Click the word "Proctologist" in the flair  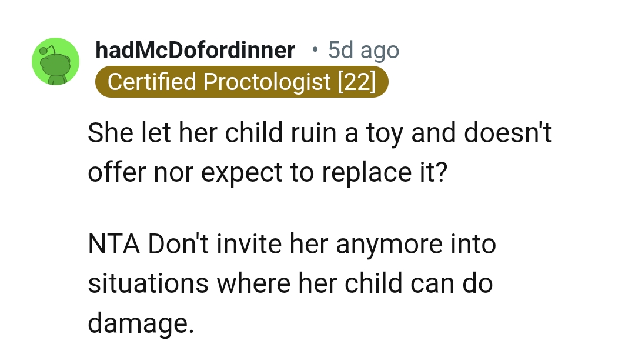click(x=267, y=82)
